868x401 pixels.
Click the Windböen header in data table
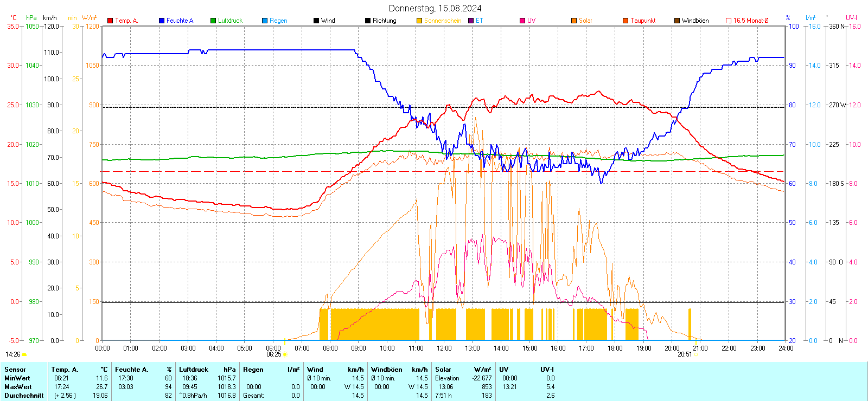(387, 370)
